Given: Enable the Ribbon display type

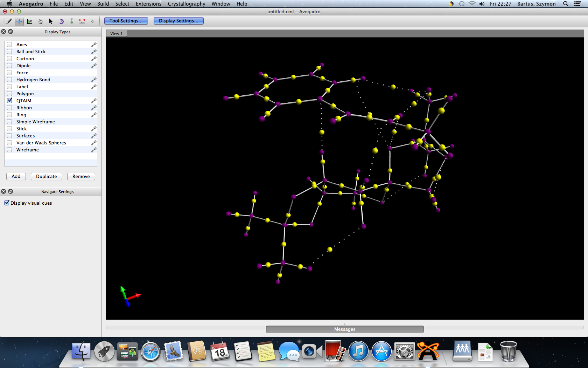Looking at the screenshot, I should pos(9,108).
